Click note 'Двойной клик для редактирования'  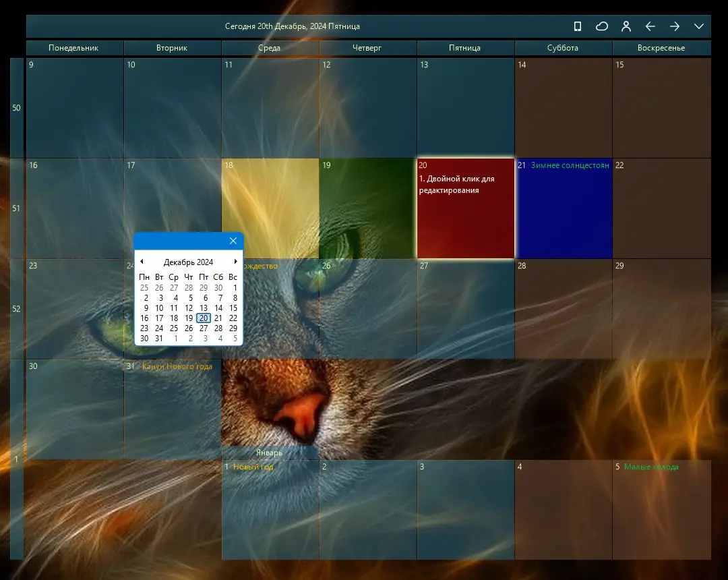click(456, 184)
